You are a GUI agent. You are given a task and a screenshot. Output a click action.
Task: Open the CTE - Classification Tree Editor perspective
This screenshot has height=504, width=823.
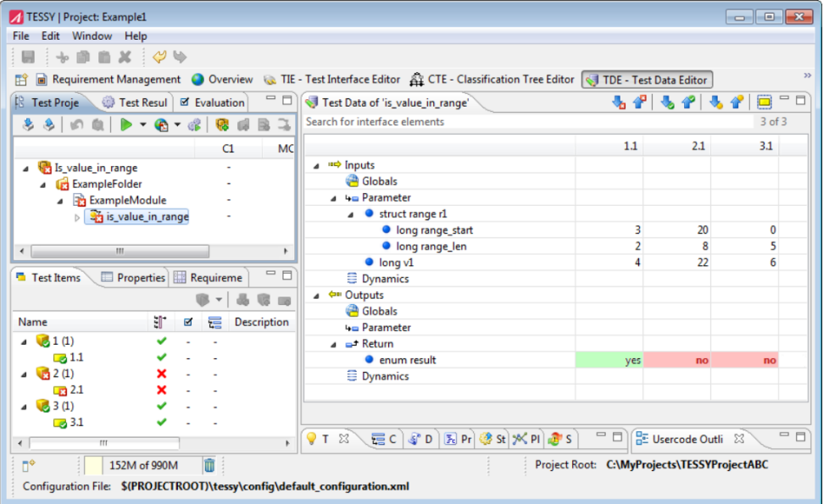(x=492, y=80)
